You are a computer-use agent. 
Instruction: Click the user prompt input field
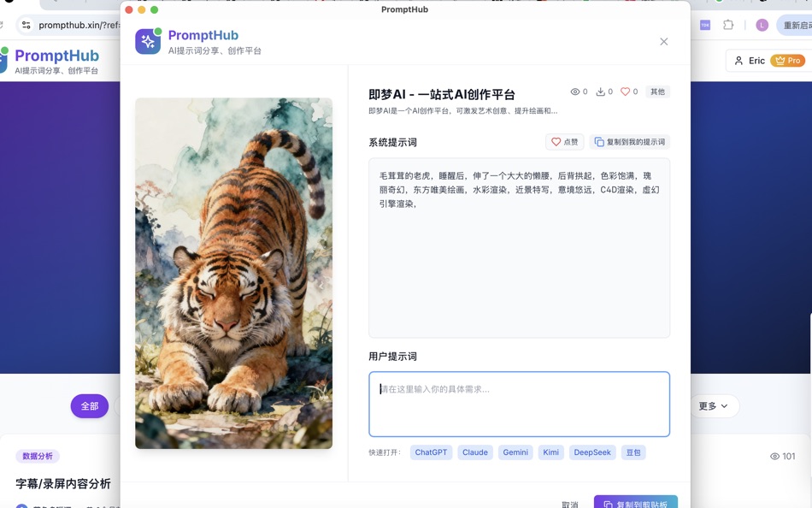click(x=520, y=405)
